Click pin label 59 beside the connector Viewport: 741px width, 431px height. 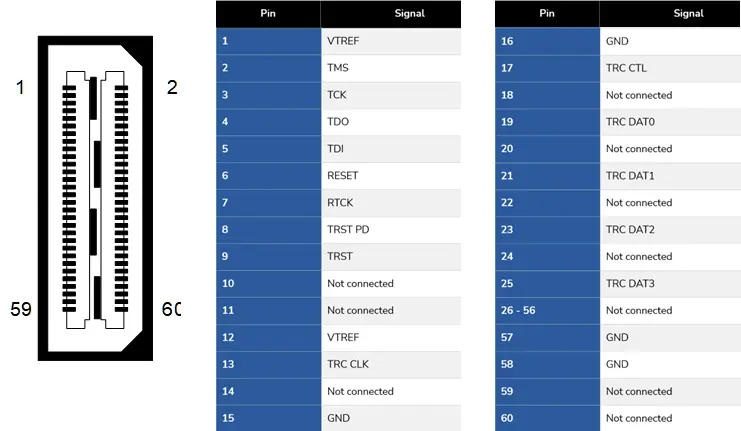21,309
